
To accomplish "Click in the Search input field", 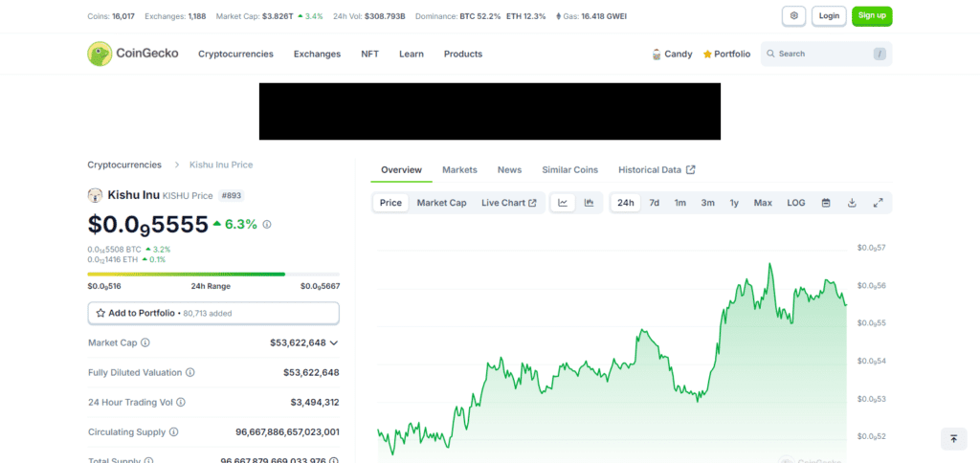I will coord(826,54).
